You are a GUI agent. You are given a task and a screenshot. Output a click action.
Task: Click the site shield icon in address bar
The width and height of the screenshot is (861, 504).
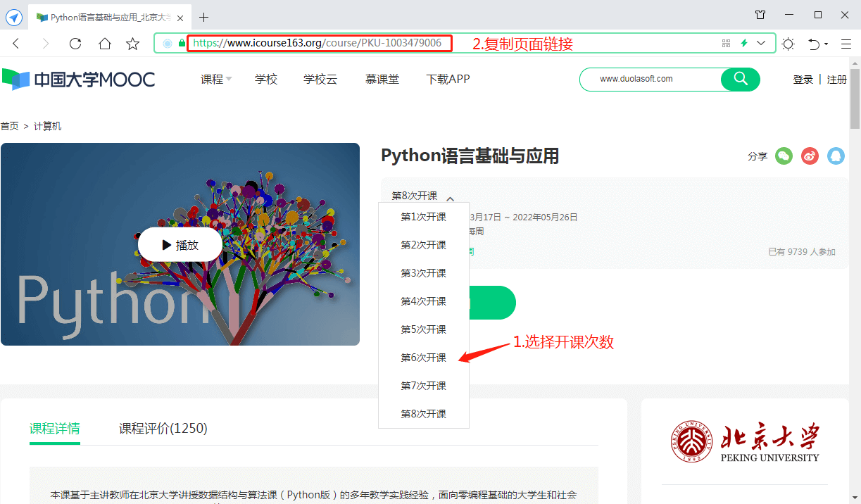coord(168,44)
